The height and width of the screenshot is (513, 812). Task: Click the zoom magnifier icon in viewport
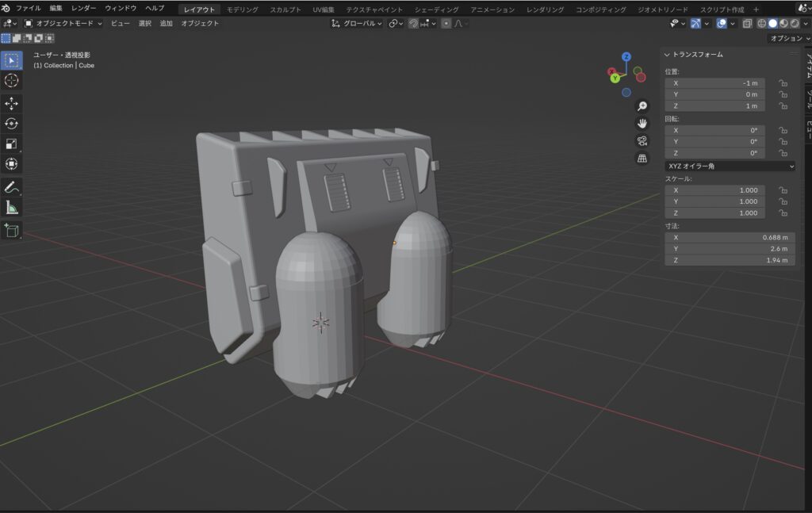(x=642, y=106)
